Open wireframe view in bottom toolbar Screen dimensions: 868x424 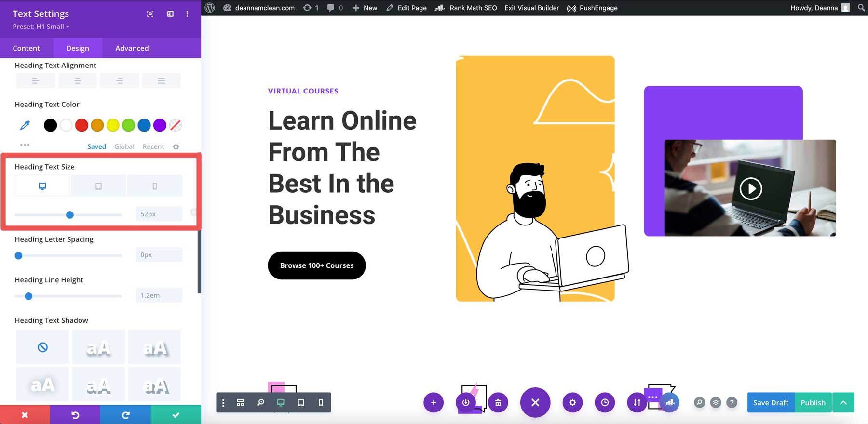[240, 403]
